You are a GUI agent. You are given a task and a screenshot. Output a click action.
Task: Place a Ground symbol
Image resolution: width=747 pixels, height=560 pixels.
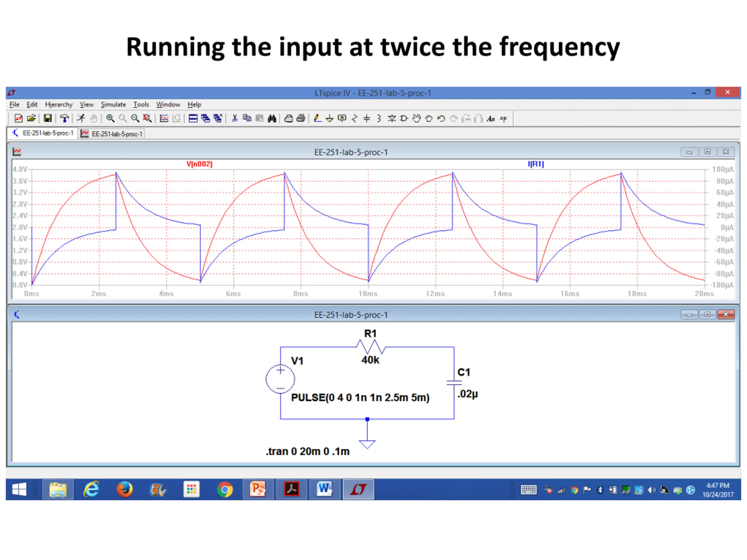[330, 118]
